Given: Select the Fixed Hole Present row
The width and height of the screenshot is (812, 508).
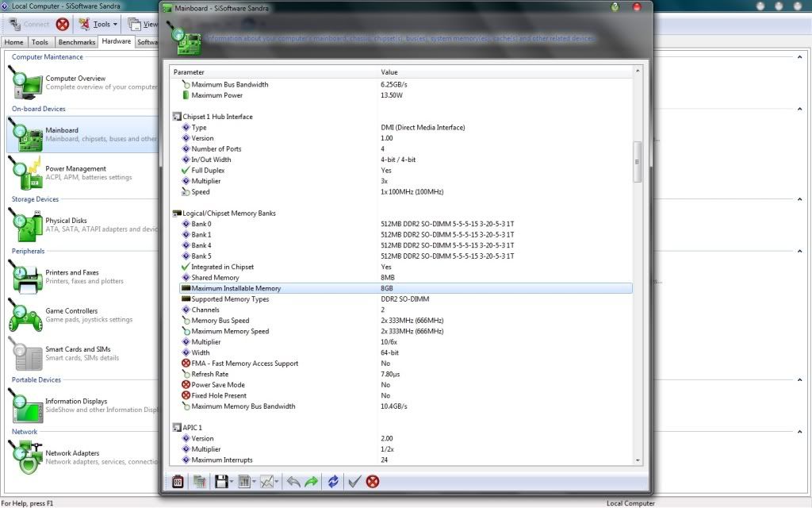Looking at the screenshot, I should 406,395.
